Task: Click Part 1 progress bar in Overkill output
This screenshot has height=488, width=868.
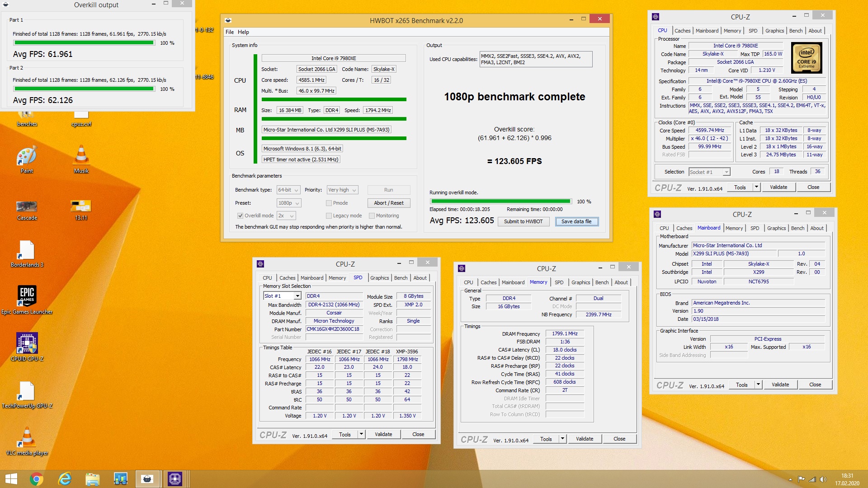Action: [84, 43]
